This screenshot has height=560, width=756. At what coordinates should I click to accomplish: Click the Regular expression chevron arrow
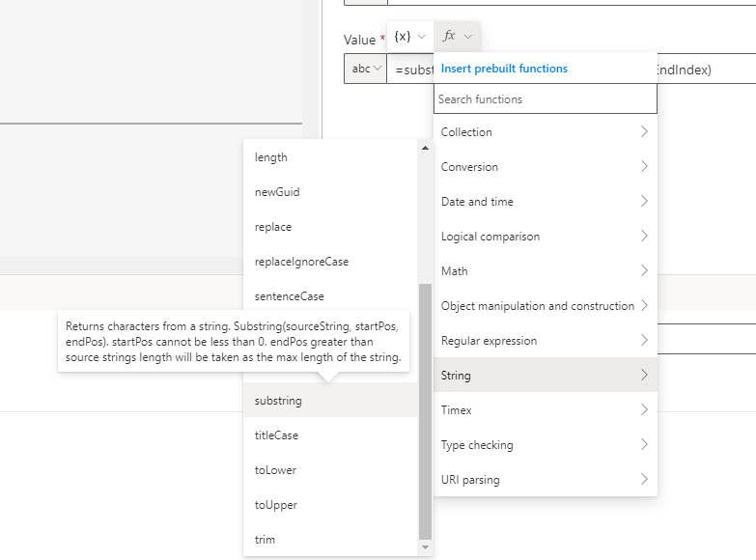tap(644, 341)
